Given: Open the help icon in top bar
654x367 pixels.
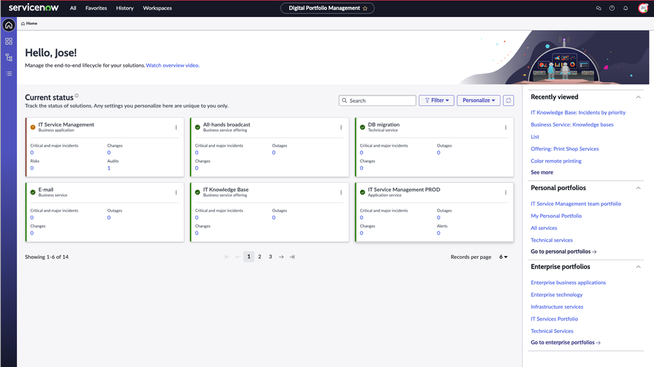Looking at the screenshot, I should (x=611, y=8).
